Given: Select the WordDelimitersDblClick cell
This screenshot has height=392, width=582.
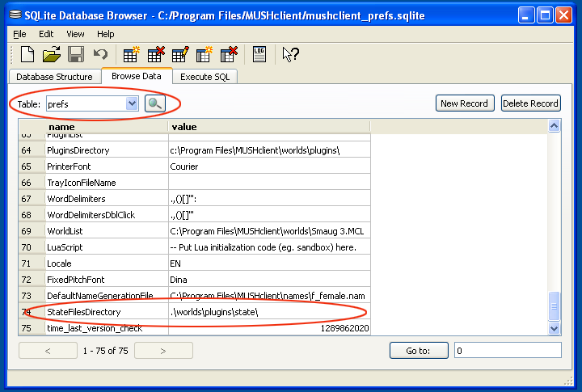Looking at the screenshot, I should click(107, 215).
